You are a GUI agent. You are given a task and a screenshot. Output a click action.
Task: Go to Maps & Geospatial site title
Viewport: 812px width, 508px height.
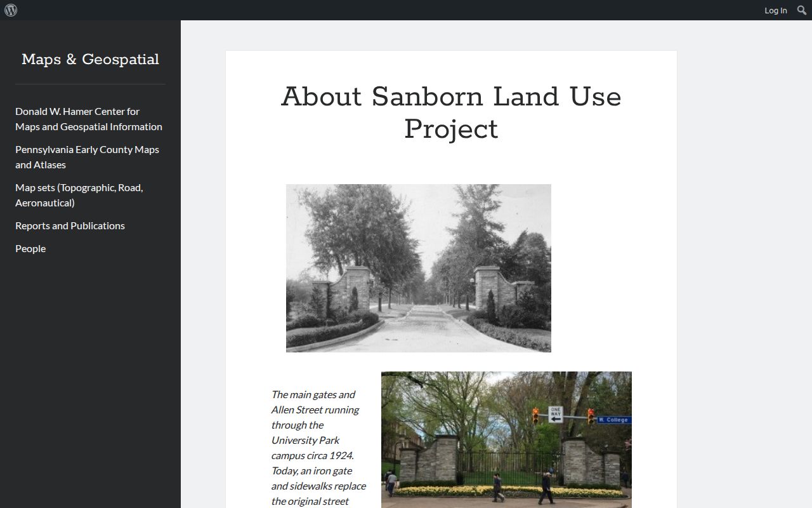click(x=90, y=59)
